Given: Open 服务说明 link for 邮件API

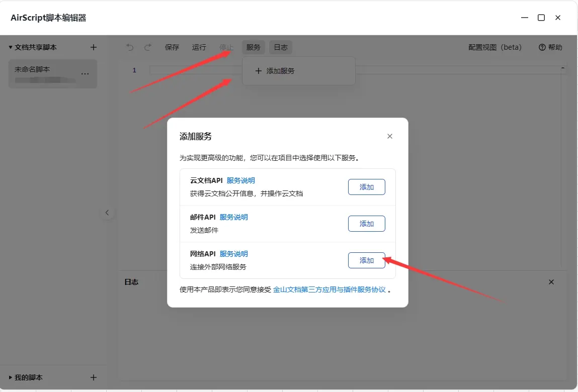Looking at the screenshot, I should [x=234, y=217].
